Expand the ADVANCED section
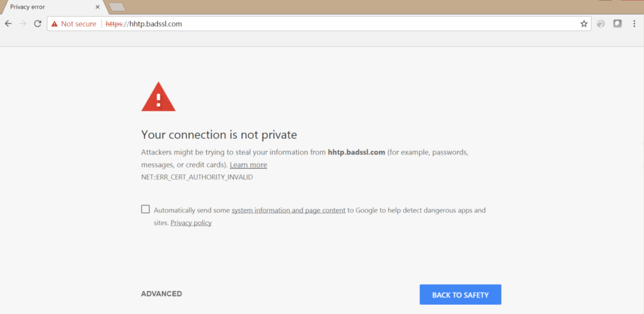 point(161,293)
